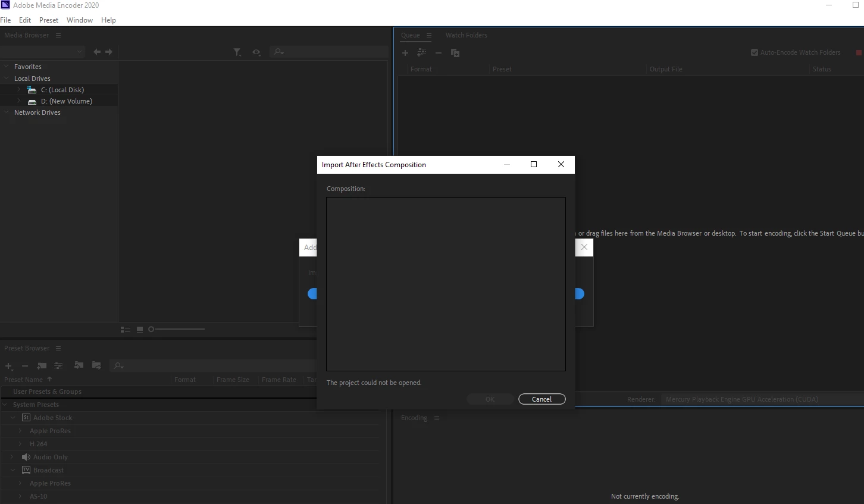Collapse the Broadcast preset group
Viewport: 864px width, 504px height.
click(13, 470)
